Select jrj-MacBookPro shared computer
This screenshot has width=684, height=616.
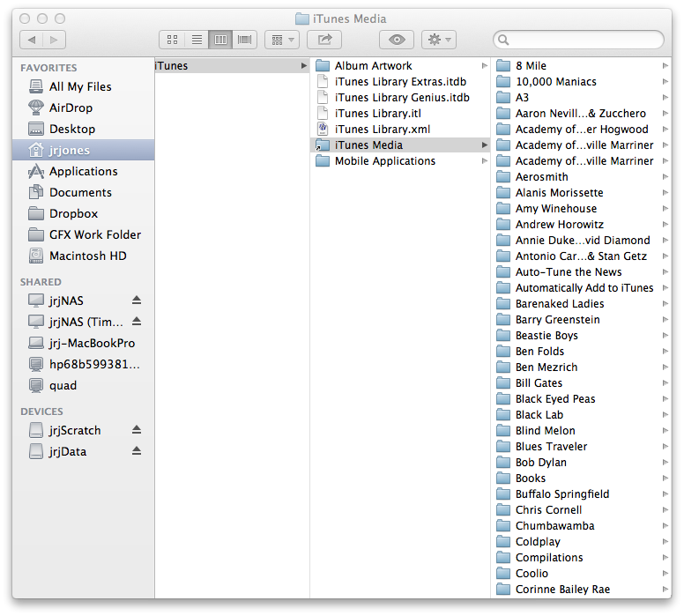83,343
